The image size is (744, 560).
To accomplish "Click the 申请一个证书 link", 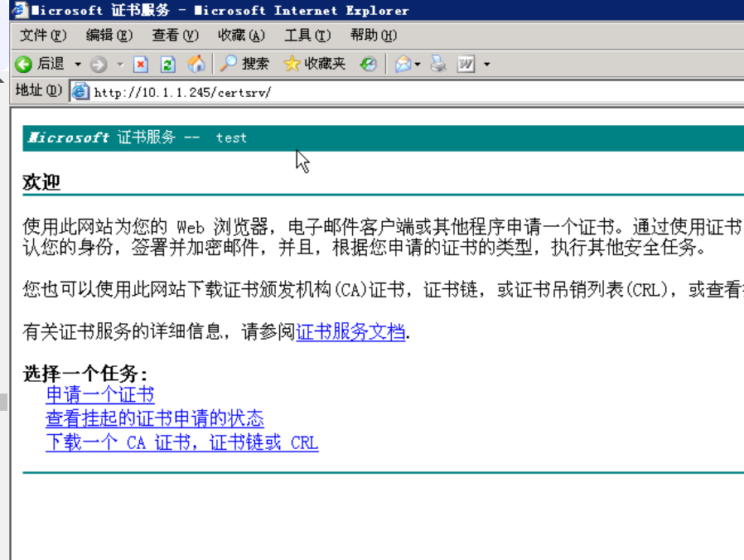I will (x=100, y=394).
